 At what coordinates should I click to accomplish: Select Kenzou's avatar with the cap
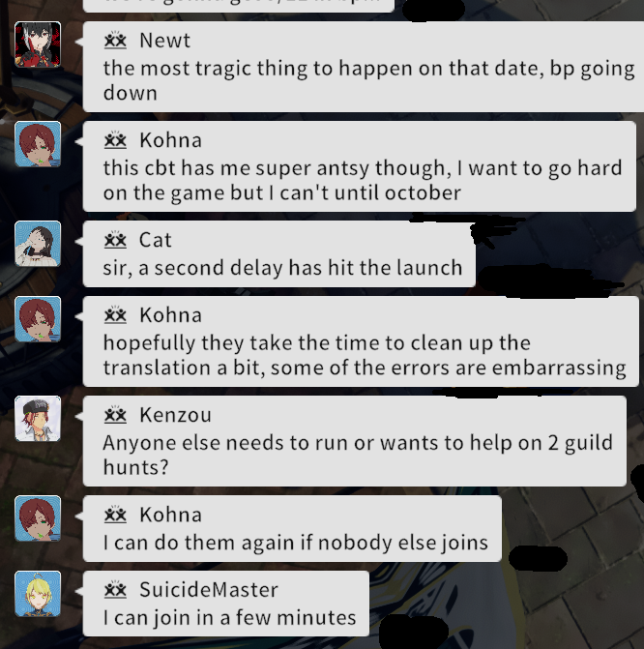[38, 419]
